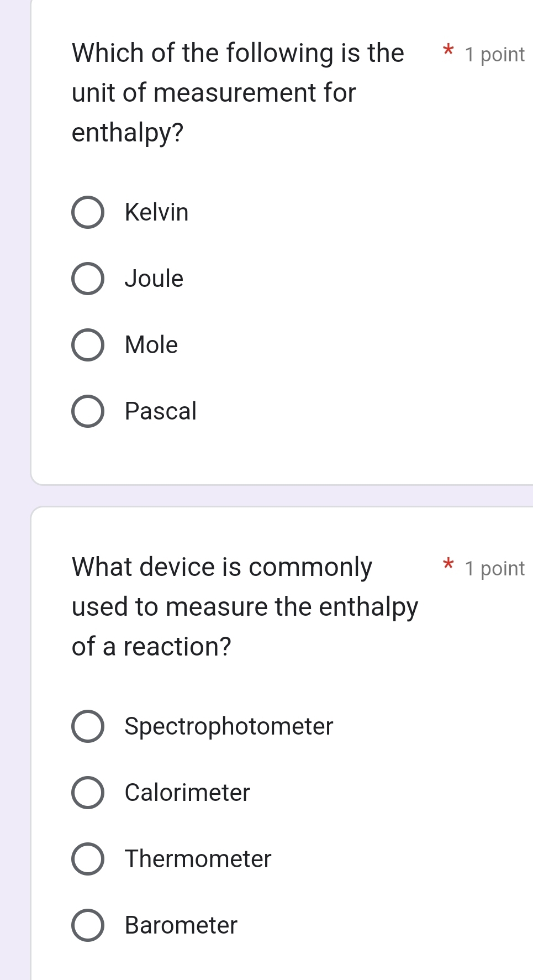The image size is (533, 980).
Task: Click the Kelvin answer label text
Action: [156, 212]
